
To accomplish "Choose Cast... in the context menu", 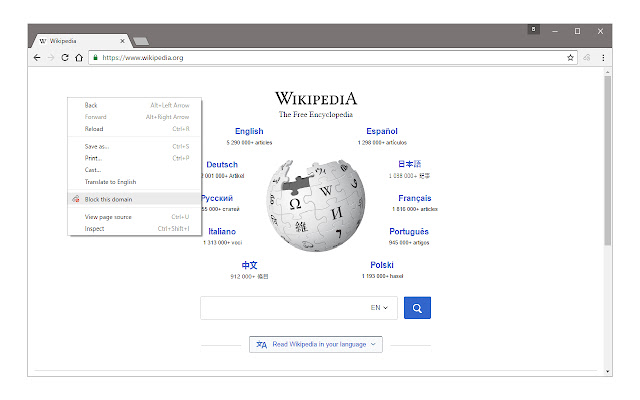I will (x=135, y=170).
